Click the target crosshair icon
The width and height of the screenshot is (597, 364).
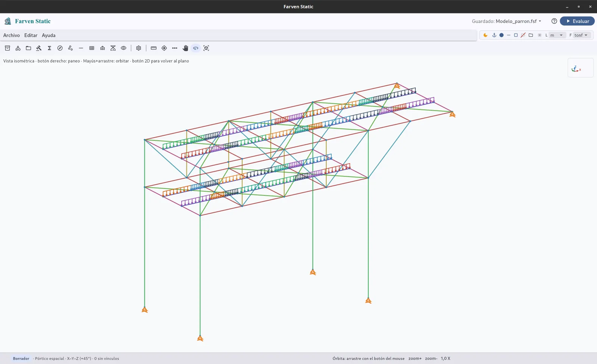pos(164,48)
